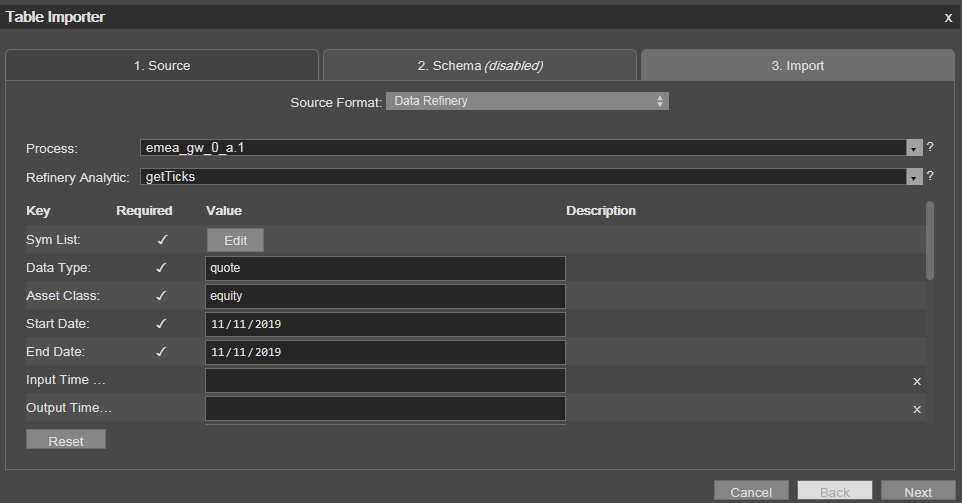Cancel the table import
This screenshot has width=962, height=503.
point(751,491)
